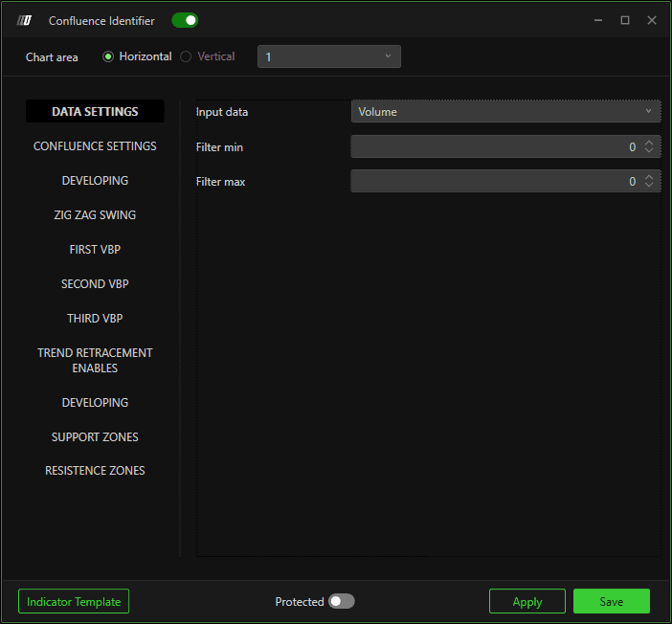This screenshot has height=624, width=672.
Task: Open the FIRST VBP tab
Action: (x=95, y=250)
